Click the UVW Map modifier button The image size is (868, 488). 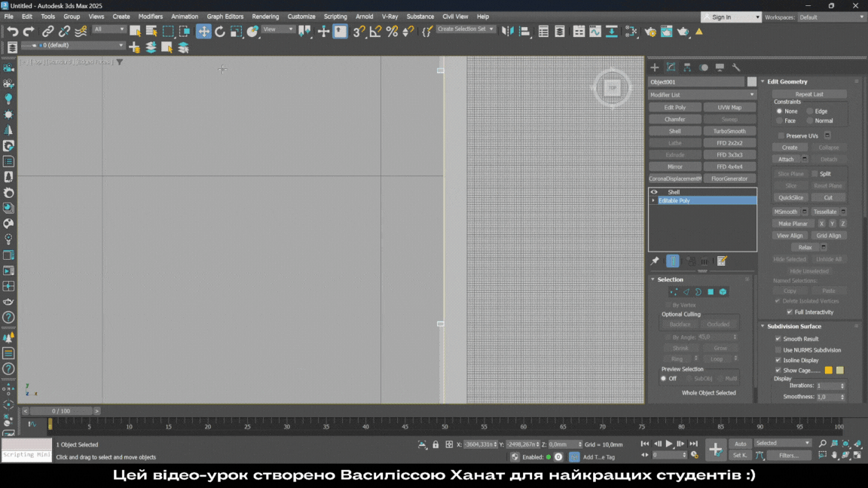click(x=729, y=108)
